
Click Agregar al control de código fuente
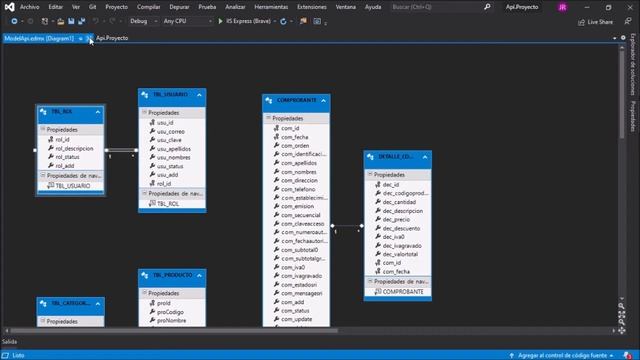tap(562, 356)
